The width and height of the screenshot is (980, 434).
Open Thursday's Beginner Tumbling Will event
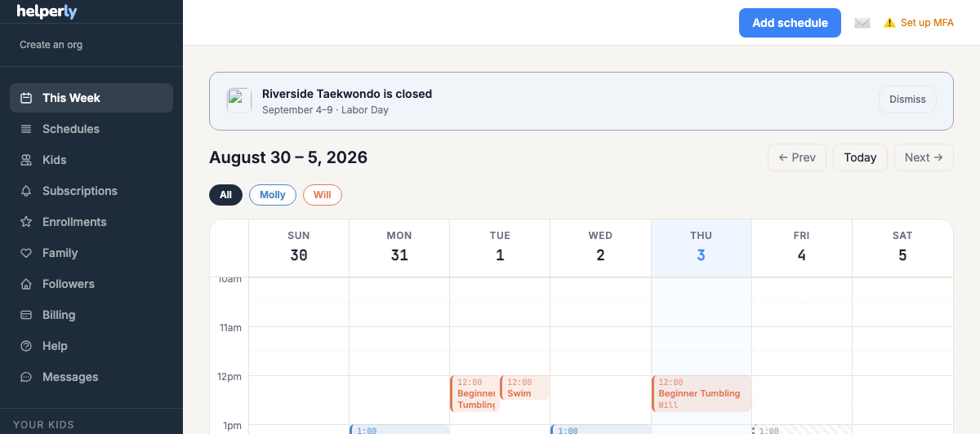702,394
